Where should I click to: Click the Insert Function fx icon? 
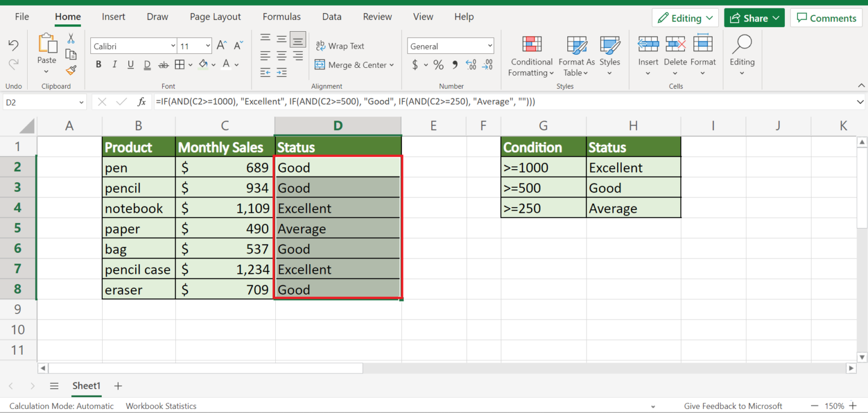click(x=142, y=102)
